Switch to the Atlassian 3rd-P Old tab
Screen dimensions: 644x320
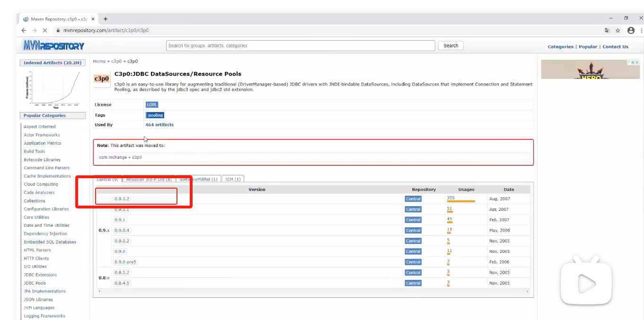[x=149, y=179]
